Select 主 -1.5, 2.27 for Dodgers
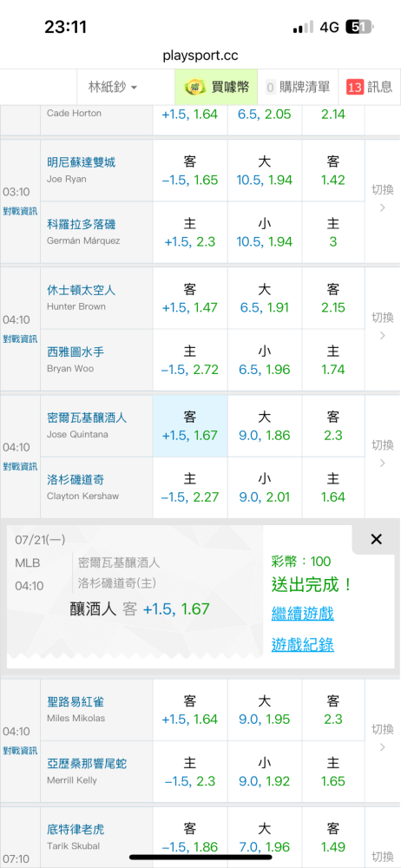 (189, 488)
